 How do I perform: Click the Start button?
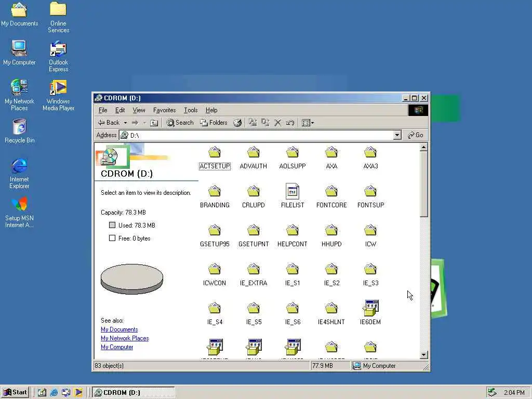click(x=15, y=392)
